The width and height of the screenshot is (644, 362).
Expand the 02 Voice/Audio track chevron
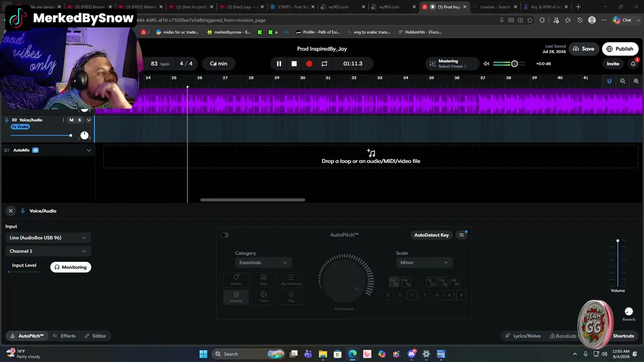pyautogui.click(x=89, y=120)
